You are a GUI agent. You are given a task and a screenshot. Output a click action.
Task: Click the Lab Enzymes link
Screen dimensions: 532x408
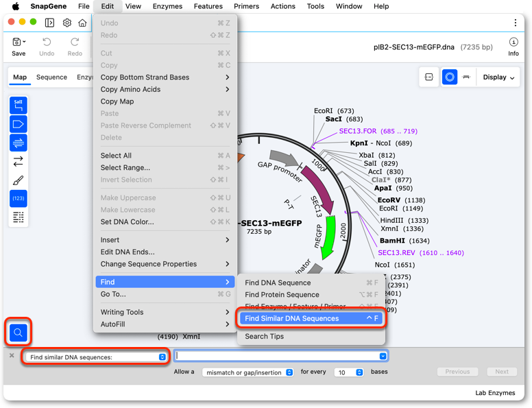click(495, 393)
